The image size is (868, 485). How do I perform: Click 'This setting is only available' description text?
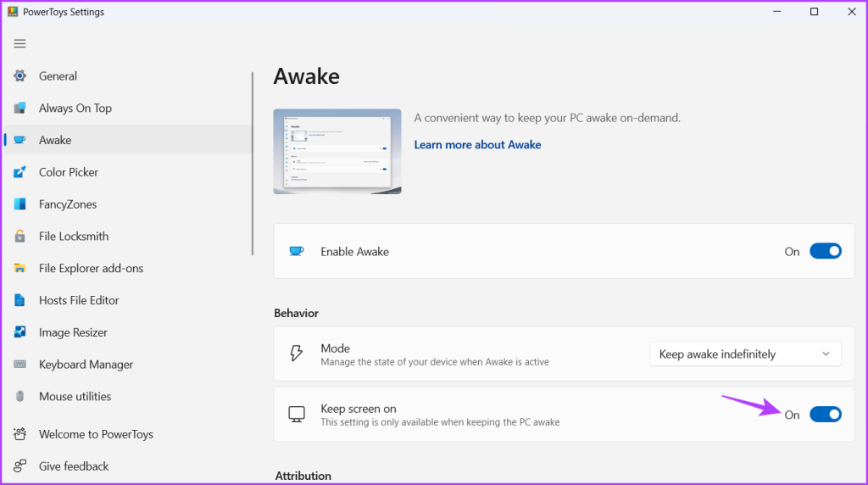pyautogui.click(x=440, y=422)
